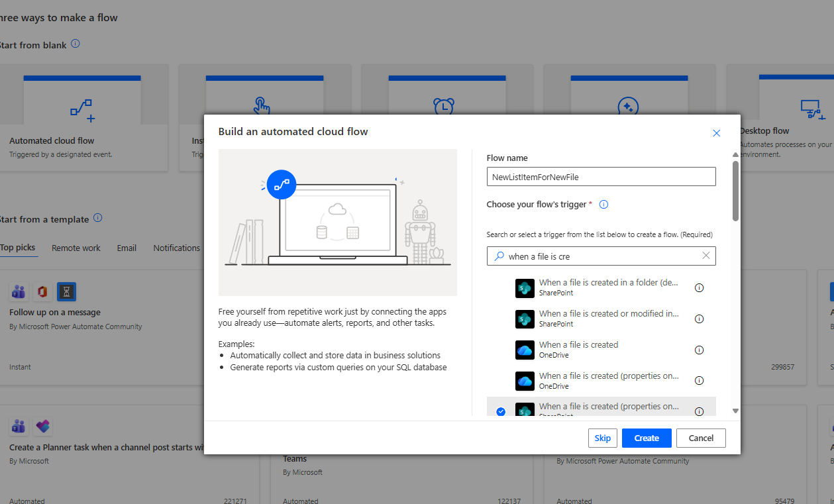
Task: Close the Build an automated cloud flow dialog
Action: coord(716,133)
